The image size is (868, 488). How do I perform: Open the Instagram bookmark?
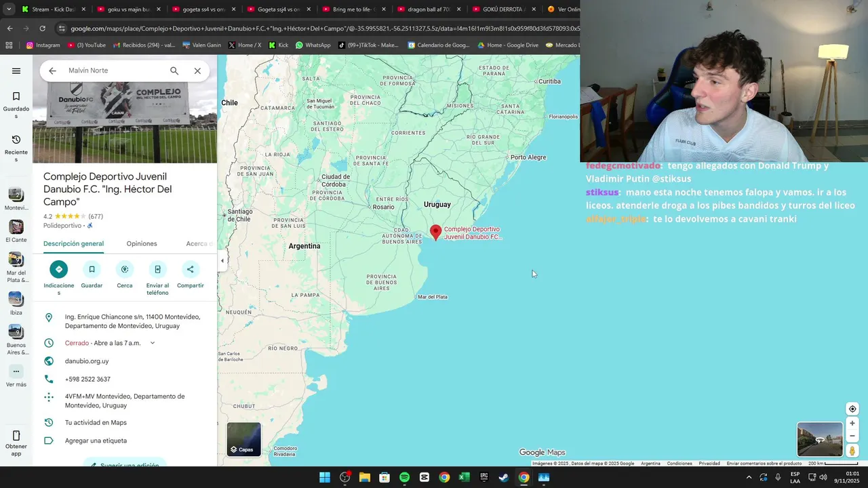click(x=43, y=45)
